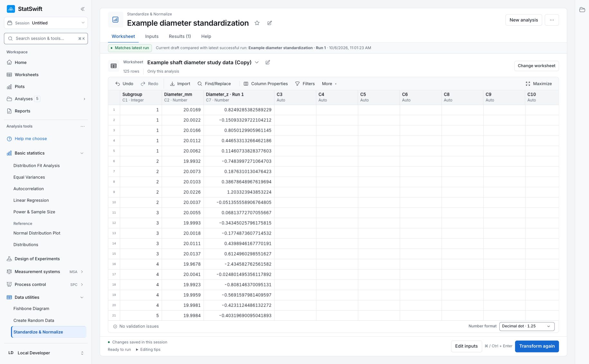Switch to the Results (1) tab
The width and height of the screenshot is (589, 364).
180,36
